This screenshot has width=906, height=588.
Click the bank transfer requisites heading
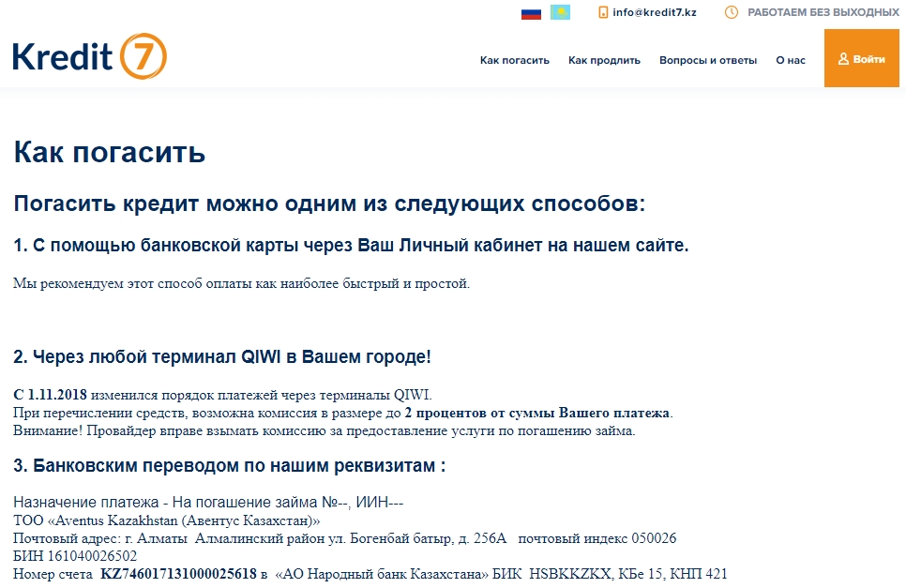click(229, 466)
